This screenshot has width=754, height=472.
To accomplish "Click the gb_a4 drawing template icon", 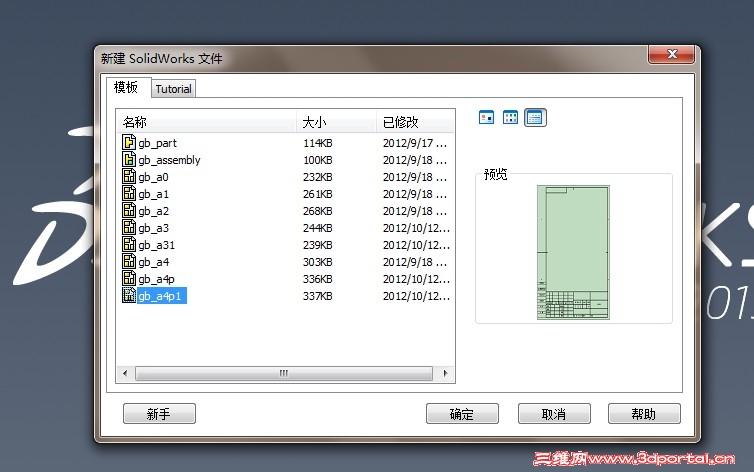I will coord(129,261).
